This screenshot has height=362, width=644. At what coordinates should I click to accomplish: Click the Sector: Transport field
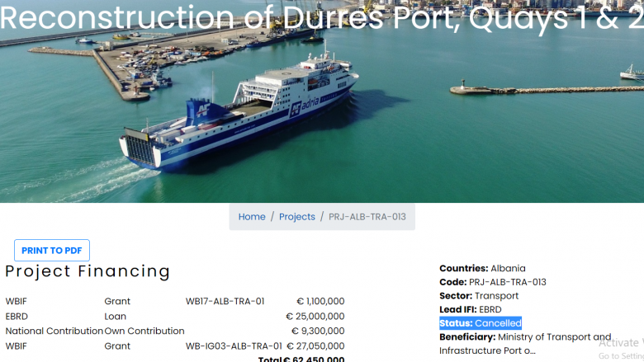pyautogui.click(x=479, y=296)
